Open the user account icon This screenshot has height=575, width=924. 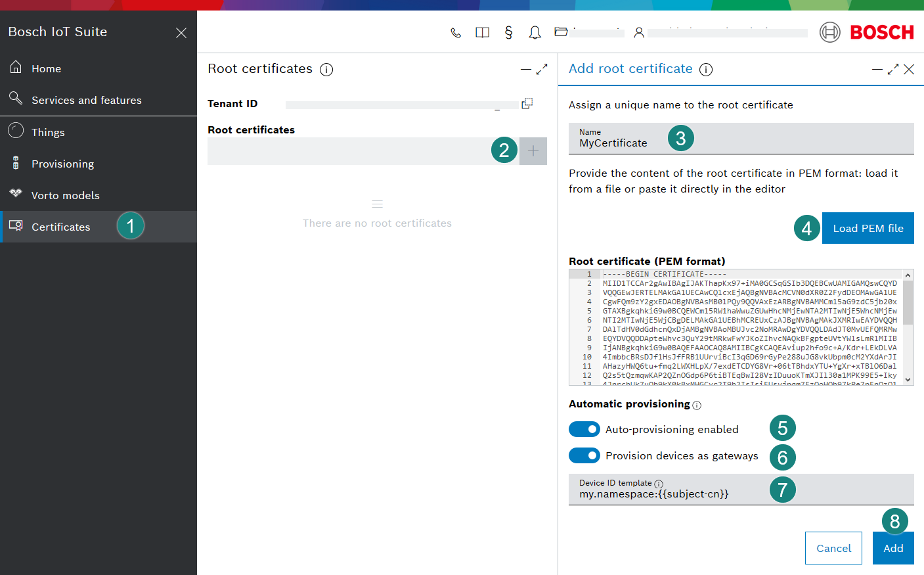tap(638, 32)
